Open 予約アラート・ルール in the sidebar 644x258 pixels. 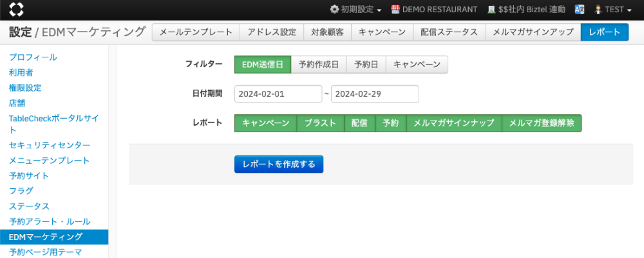[x=50, y=221]
